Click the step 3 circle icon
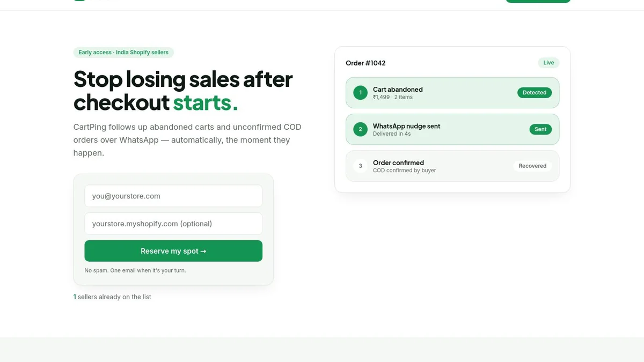 pyautogui.click(x=361, y=166)
